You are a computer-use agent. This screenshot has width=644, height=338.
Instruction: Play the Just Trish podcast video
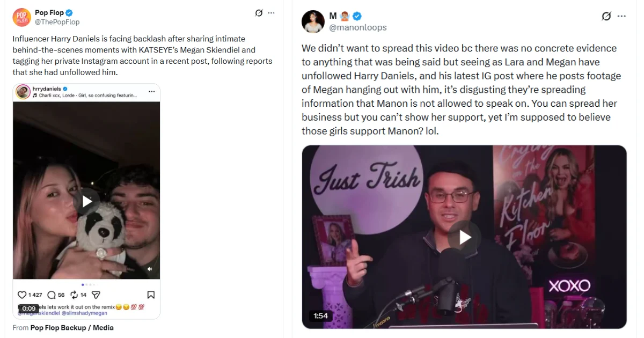pos(464,237)
